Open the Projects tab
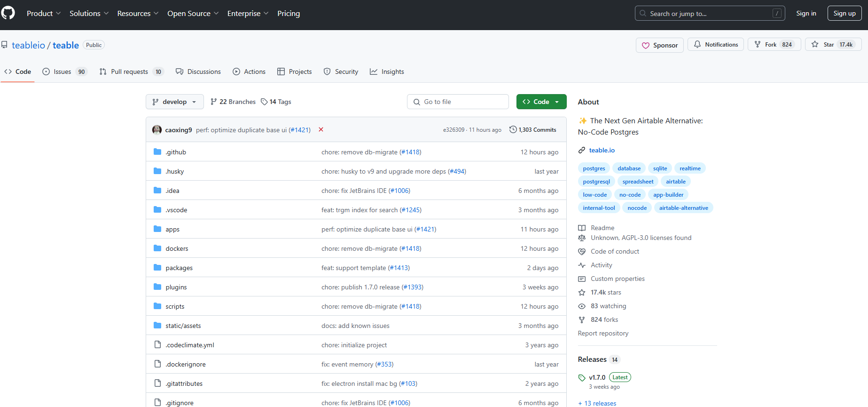The height and width of the screenshot is (407, 868). click(x=295, y=72)
